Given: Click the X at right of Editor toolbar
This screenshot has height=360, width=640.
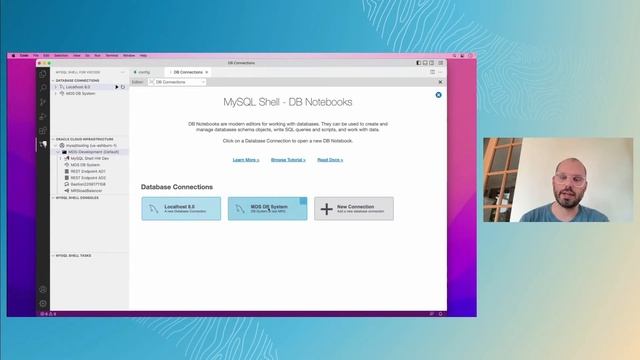Looking at the screenshot, I should point(440,82).
